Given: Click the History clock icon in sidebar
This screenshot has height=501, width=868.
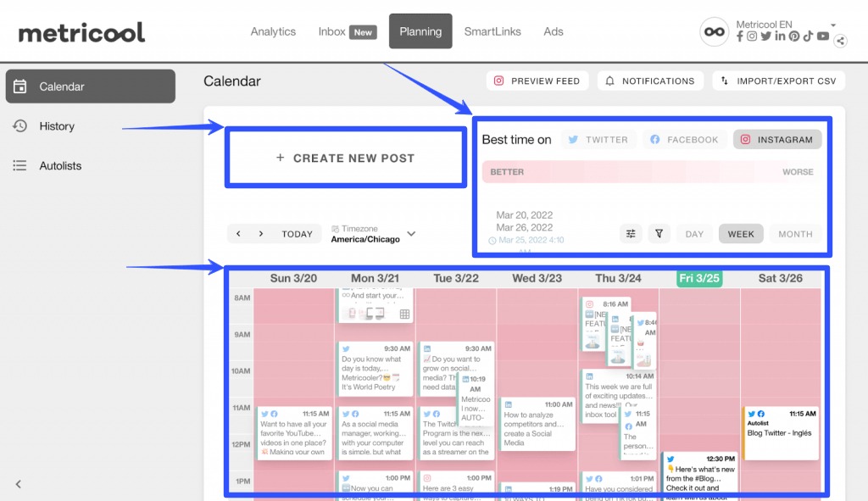Looking at the screenshot, I should [x=20, y=126].
